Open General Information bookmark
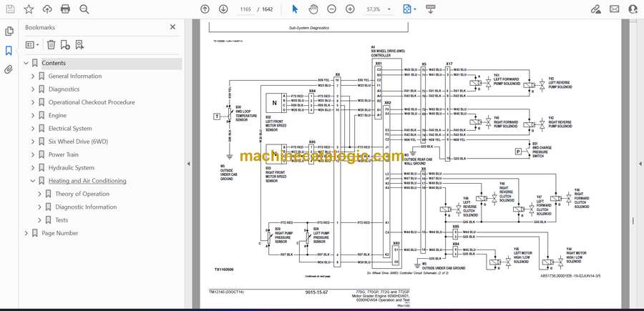This screenshot has height=311, width=644. [x=74, y=76]
